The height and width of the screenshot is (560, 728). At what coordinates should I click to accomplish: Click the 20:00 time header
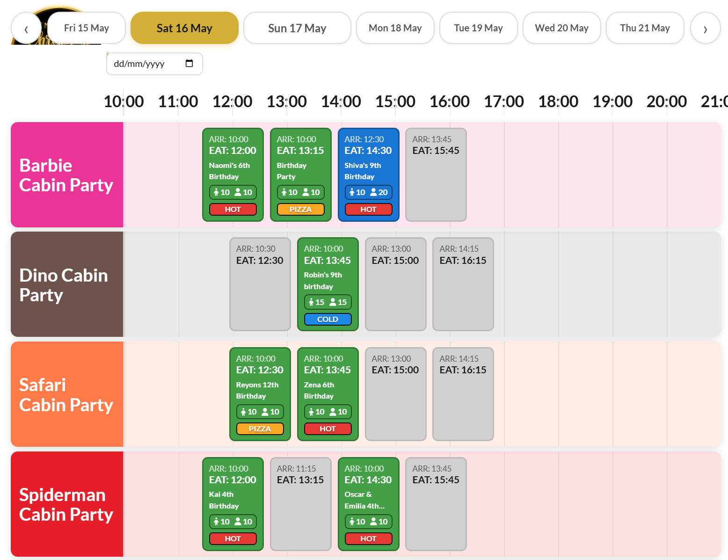pyautogui.click(x=667, y=102)
